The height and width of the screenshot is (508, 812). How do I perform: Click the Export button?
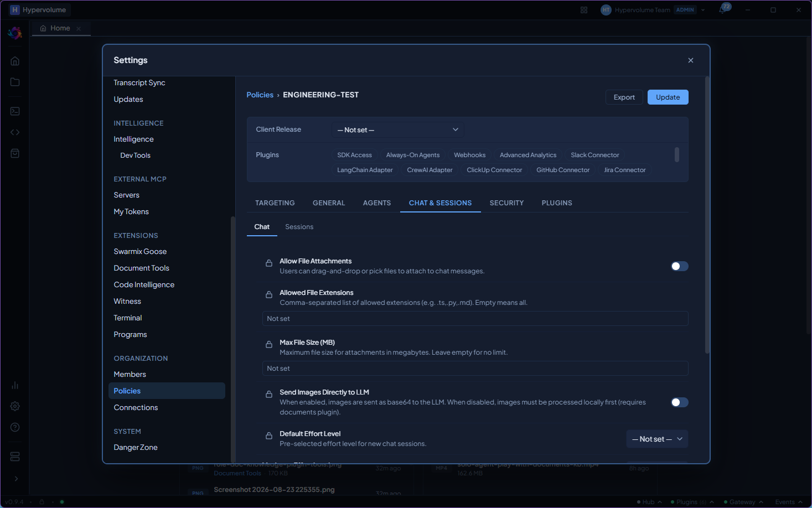(x=624, y=97)
